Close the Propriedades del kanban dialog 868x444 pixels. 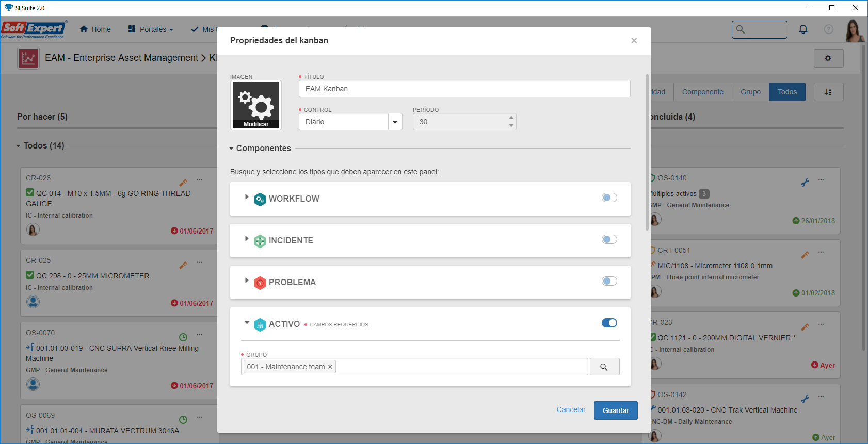pyautogui.click(x=634, y=41)
